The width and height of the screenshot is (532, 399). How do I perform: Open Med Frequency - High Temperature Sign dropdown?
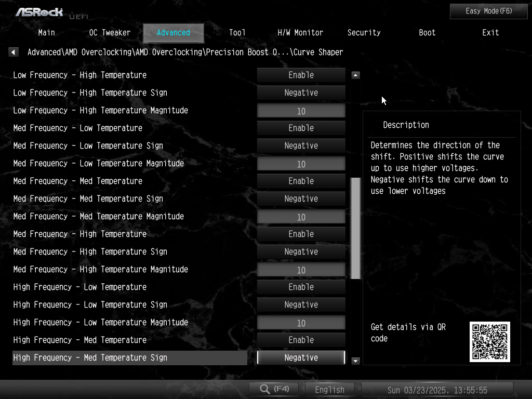(x=301, y=251)
